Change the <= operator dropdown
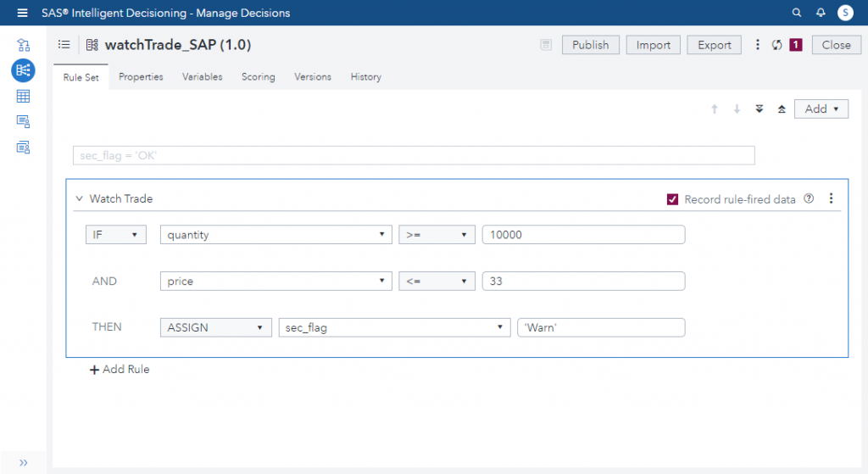This screenshot has width=868, height=474. pos(437,282)
